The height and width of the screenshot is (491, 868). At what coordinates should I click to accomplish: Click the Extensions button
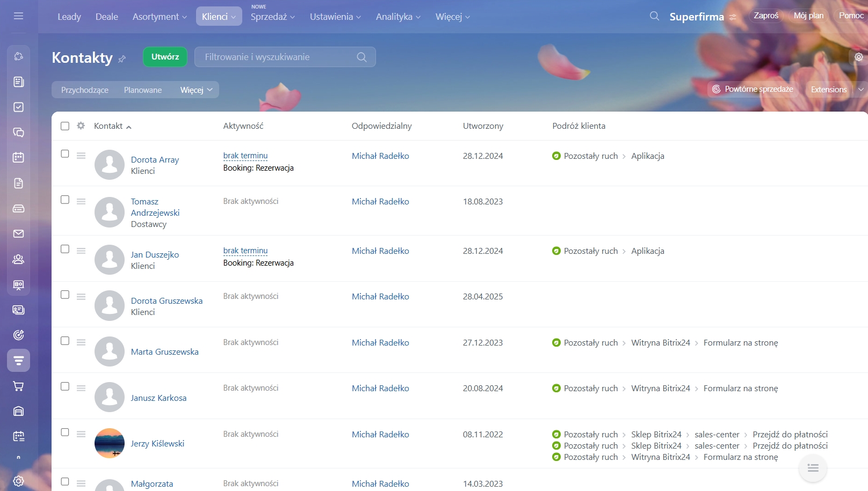tap(828, 90)
